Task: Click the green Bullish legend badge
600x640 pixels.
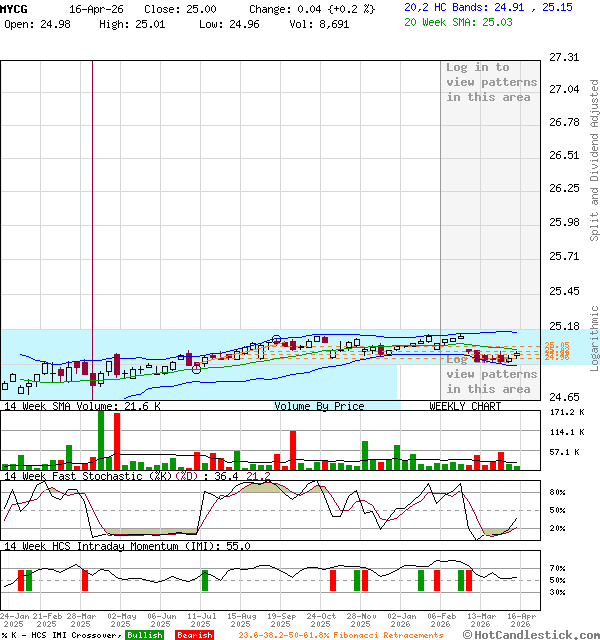Action: pos(144,635)
